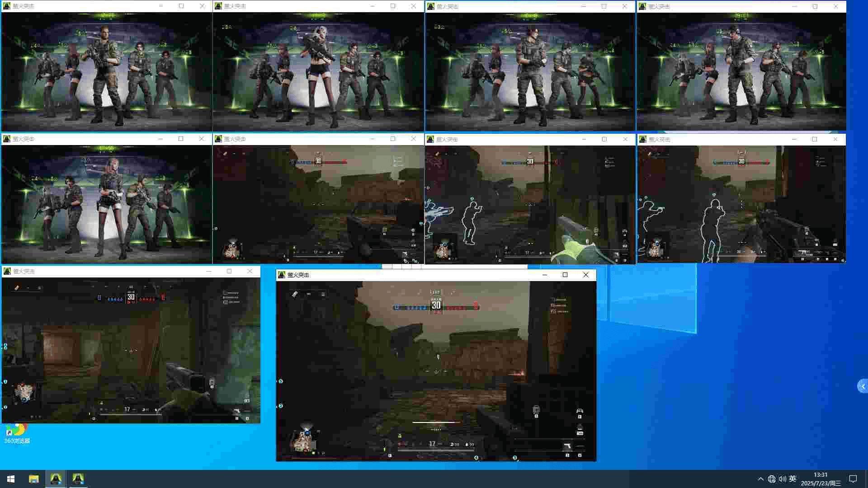The image size is (868, 488).
Task: Open the notification center
Action: pos(853,479)
